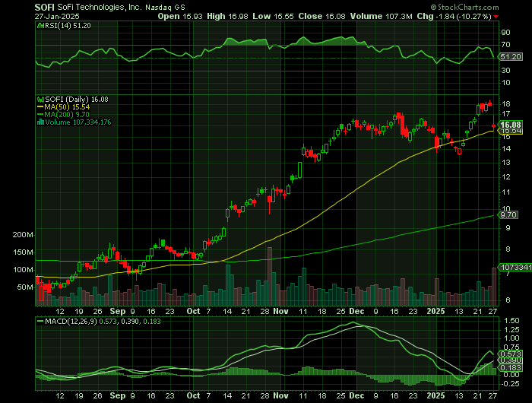Click the 1.25 level on MACD axis
This screenshot has height=403, width=532.
[511, 330]
